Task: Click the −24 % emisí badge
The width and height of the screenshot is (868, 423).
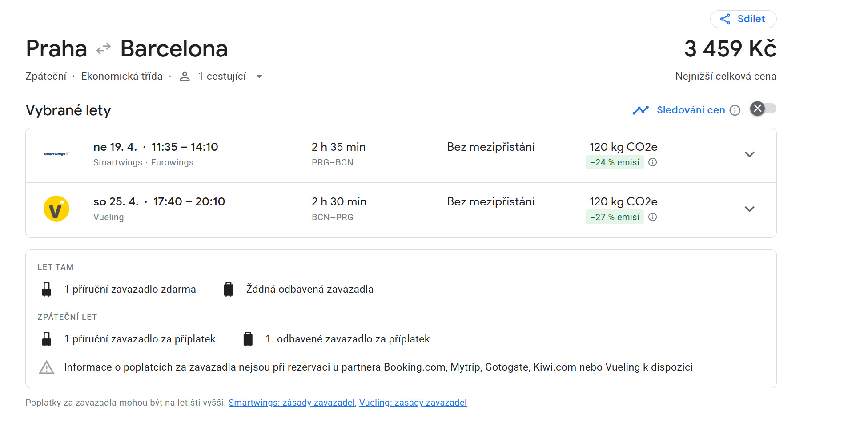Action: [615, 162]
